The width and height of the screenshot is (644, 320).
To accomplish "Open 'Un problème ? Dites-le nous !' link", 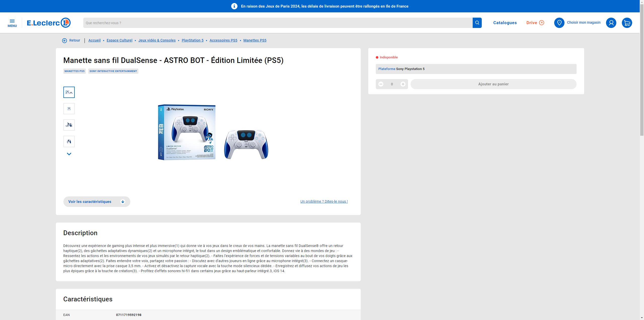I will [324, 201].
